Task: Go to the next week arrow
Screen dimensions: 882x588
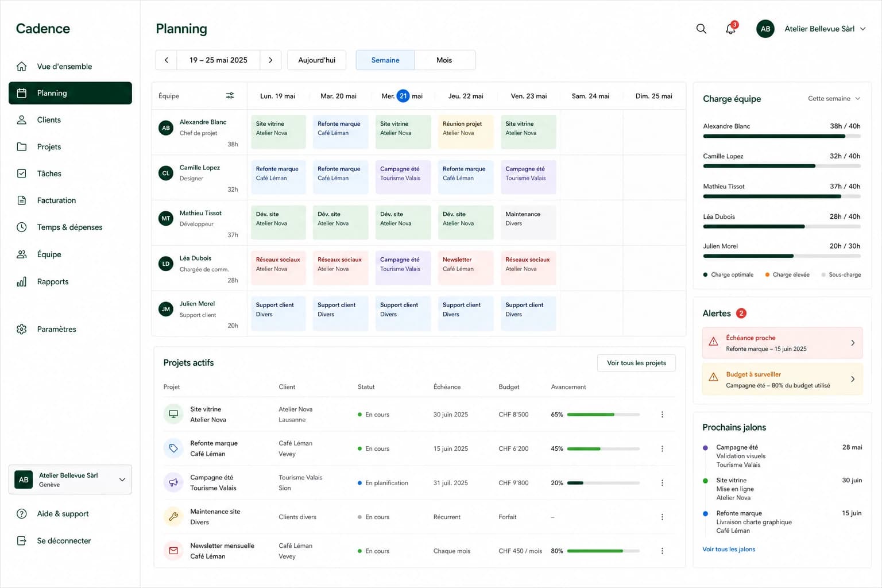Action: [270, 60]
